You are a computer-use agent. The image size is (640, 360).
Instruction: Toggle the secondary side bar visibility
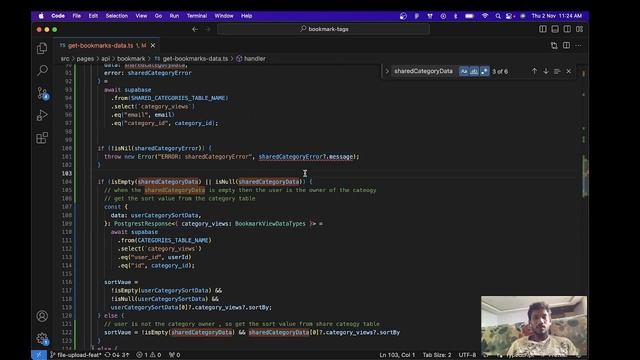[567, 29]
